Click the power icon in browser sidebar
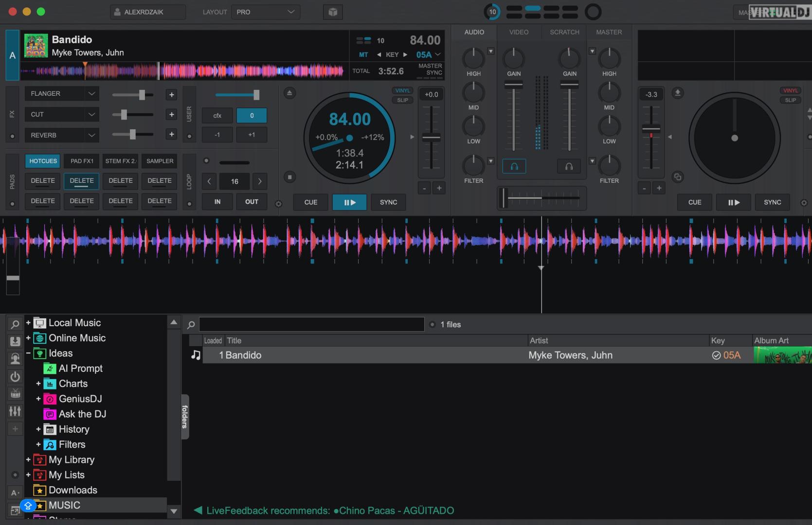812x525 pixels. (15, 376)
